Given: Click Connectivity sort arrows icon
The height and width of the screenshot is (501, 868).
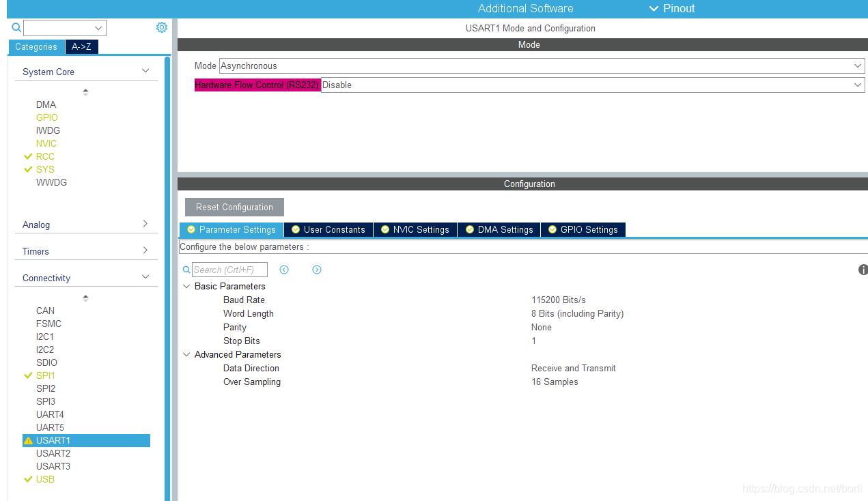Looking at the screenshot, I should click(x=85, y=298).
